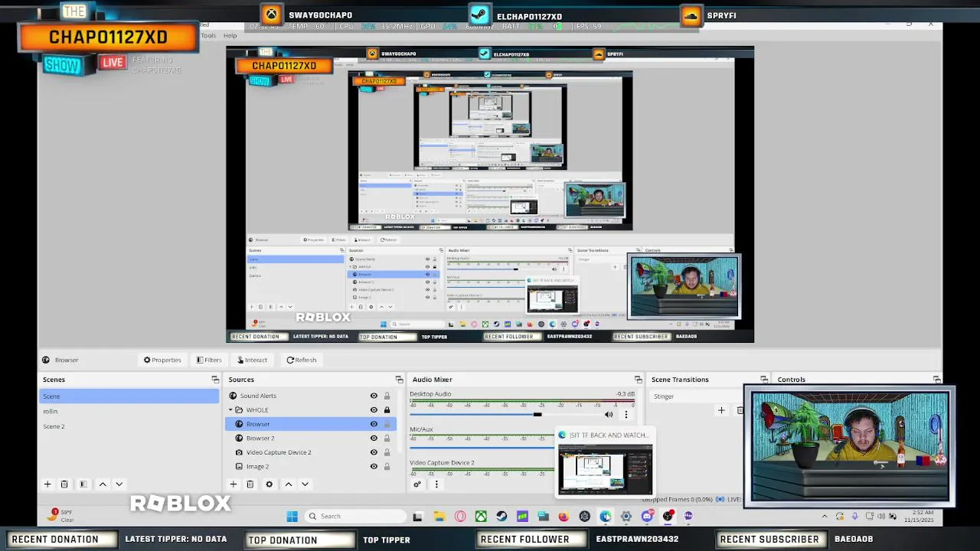This screenshot has width=980, height=551.
Task: Pop out the Scene Transitions dock
Action: coord(763,380)
